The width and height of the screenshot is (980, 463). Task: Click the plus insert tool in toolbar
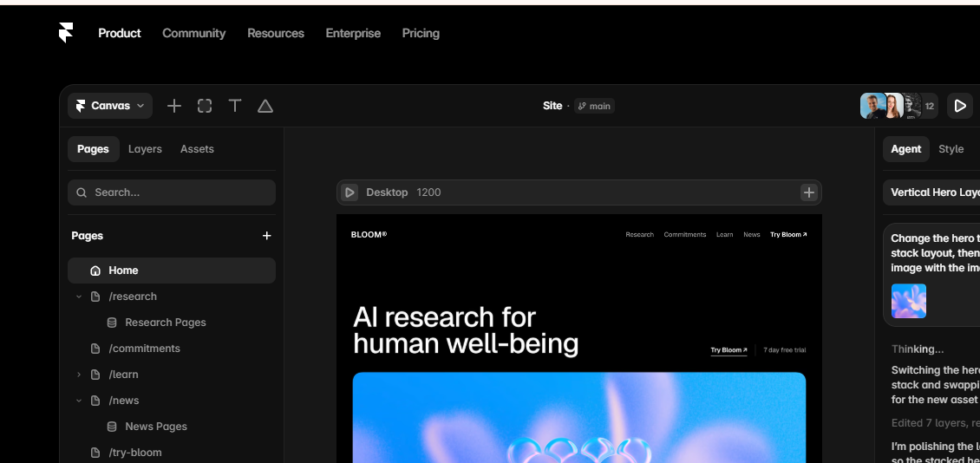174,107
